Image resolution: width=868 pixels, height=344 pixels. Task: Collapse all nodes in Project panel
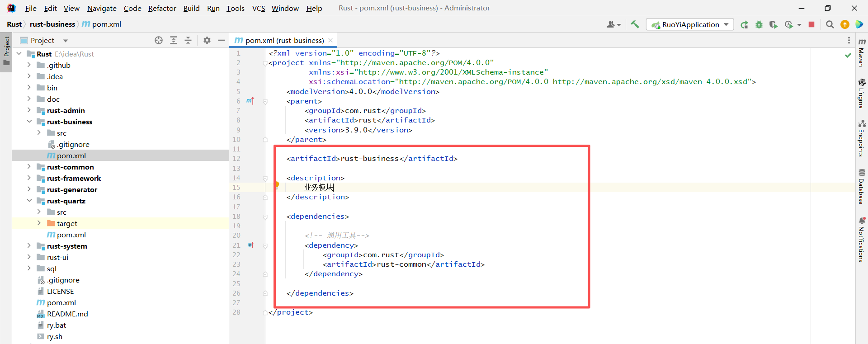tap(188, 40)
